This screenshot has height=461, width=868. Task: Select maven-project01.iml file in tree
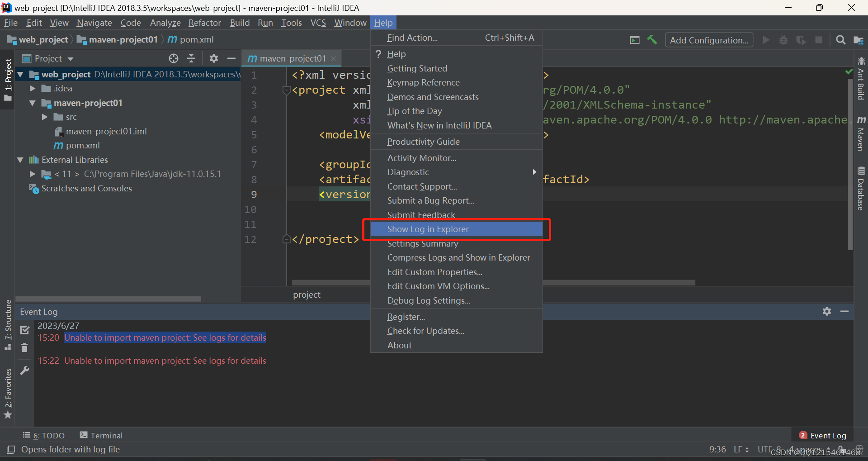tap(106, 132)
